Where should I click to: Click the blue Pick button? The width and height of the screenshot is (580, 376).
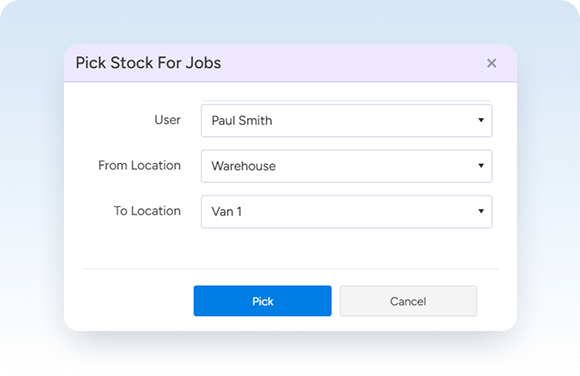click(x=262, y=301)
